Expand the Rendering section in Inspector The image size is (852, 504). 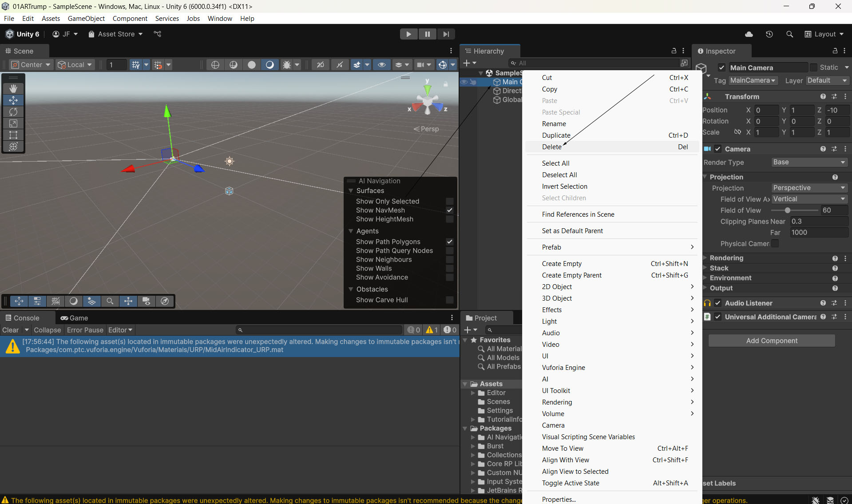[726, 258]
